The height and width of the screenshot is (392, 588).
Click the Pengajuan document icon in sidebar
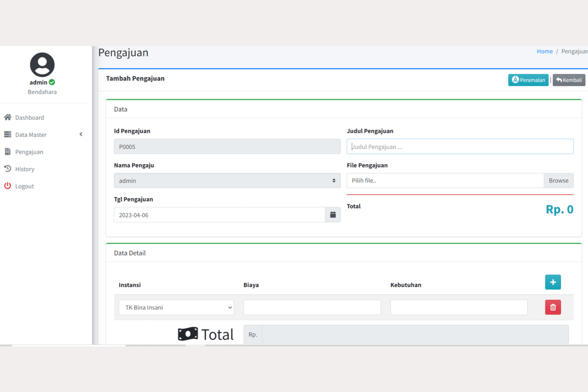pyautogui.click(x=7, y=152)
